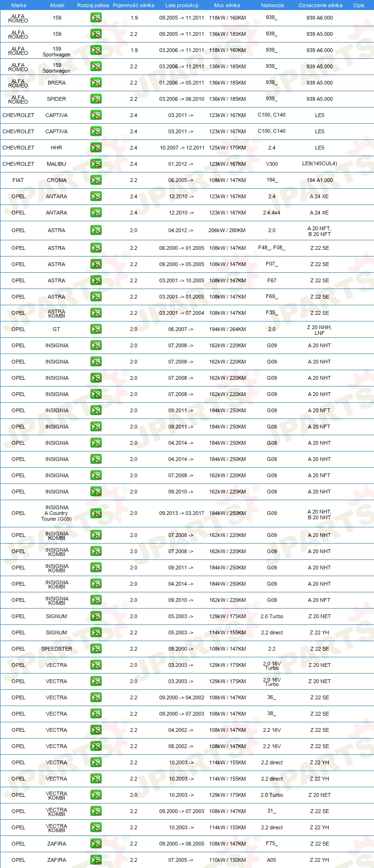374x868 pixels.
Task: Click the fuel icon in the Vectra Kombi 2.2 direct row
Action: 96,827
